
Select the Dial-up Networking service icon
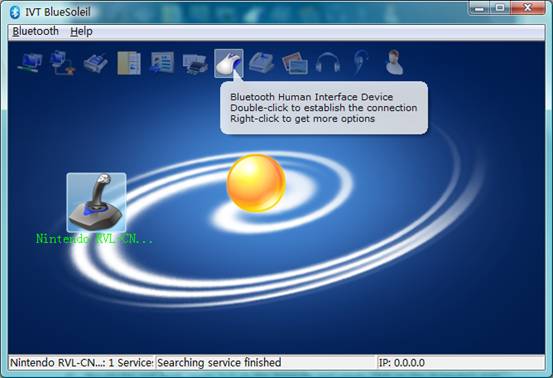63,63
